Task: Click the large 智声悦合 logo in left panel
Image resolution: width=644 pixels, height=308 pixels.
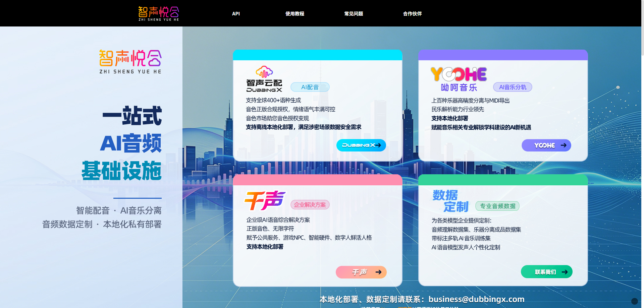Action: pyautogui.click(x=130, y=62)
